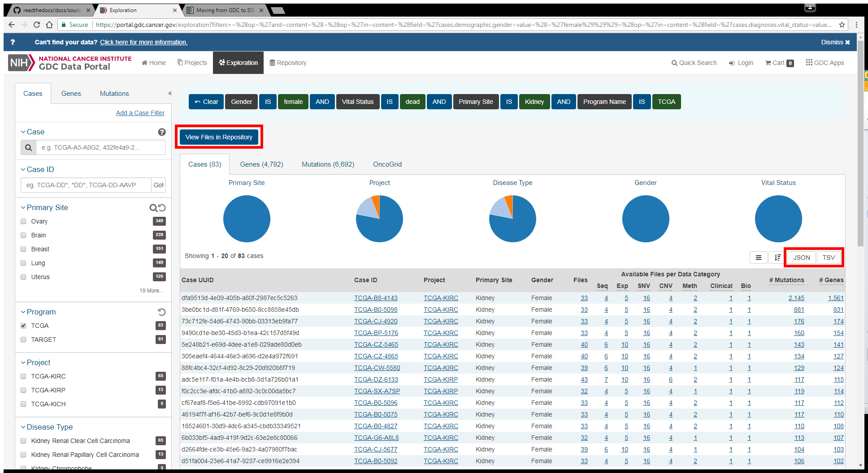Bookmark this page with star icon
This screenshot has height=473, width=868.
click(842, 25)
